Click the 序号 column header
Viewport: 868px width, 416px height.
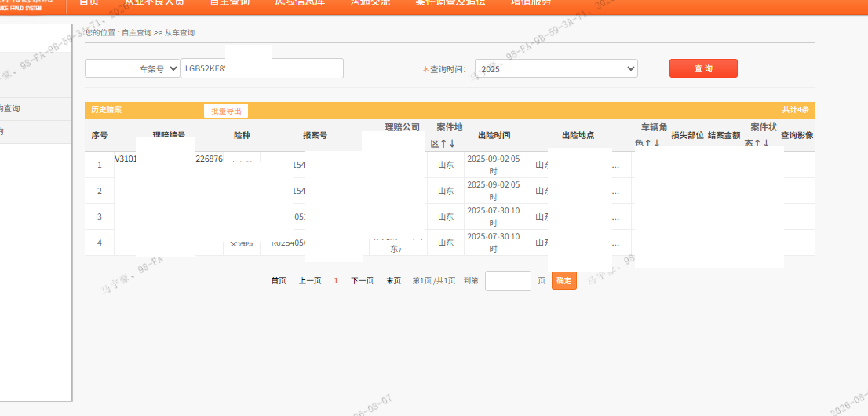99,136
